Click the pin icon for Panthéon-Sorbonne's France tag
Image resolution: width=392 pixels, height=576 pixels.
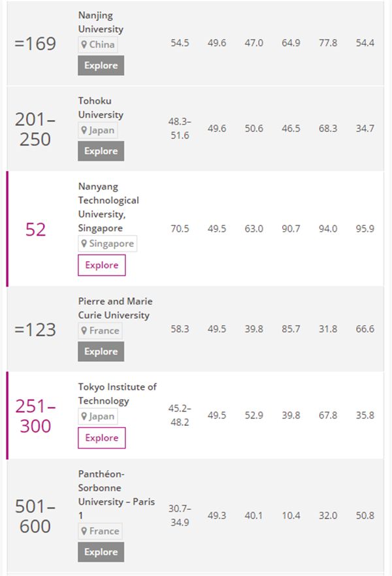point(84,531)
